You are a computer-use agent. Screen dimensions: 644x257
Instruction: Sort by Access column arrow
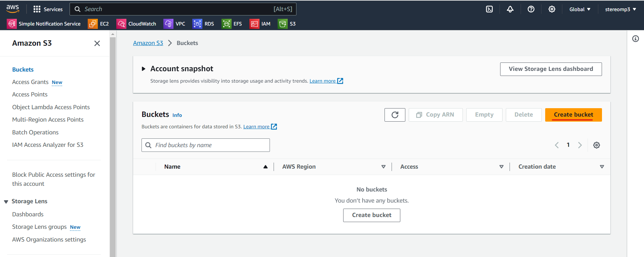tap(501, 167)
